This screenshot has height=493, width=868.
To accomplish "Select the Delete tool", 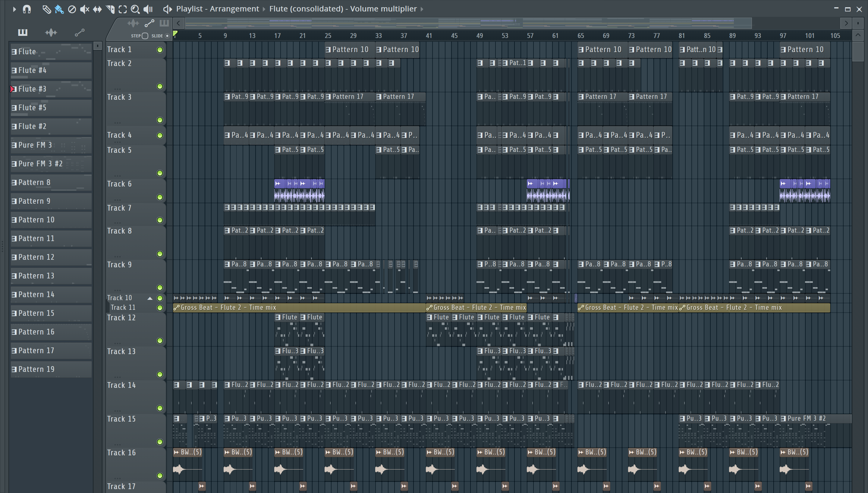I will point(72,9).
